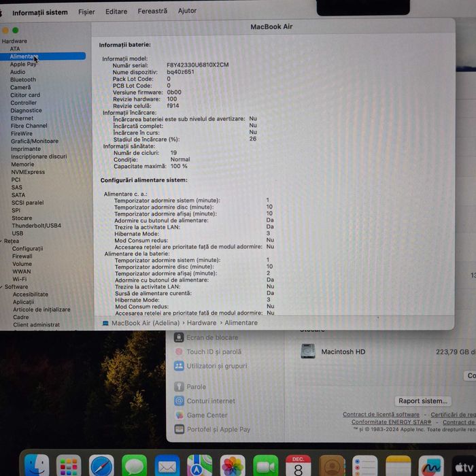Viewport: 476px width, 476px height.
Task: Click the Utilizatori și grupuri icon
Action: [179, 366]
